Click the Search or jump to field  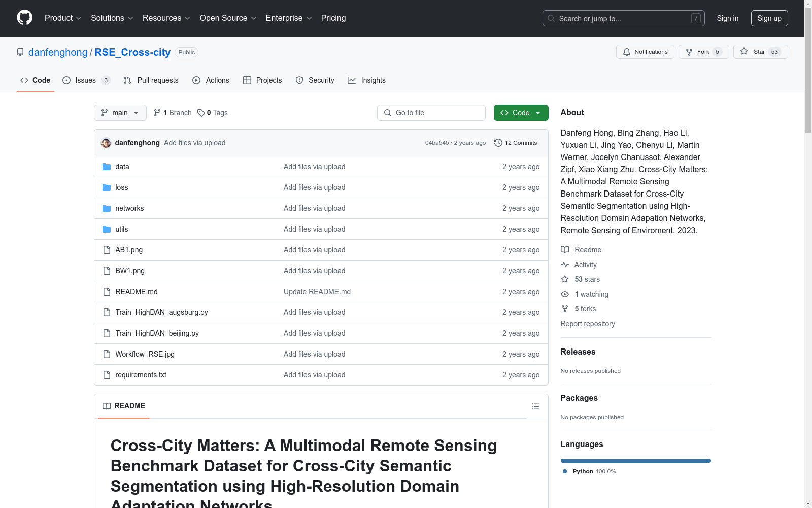click(624, 18)
